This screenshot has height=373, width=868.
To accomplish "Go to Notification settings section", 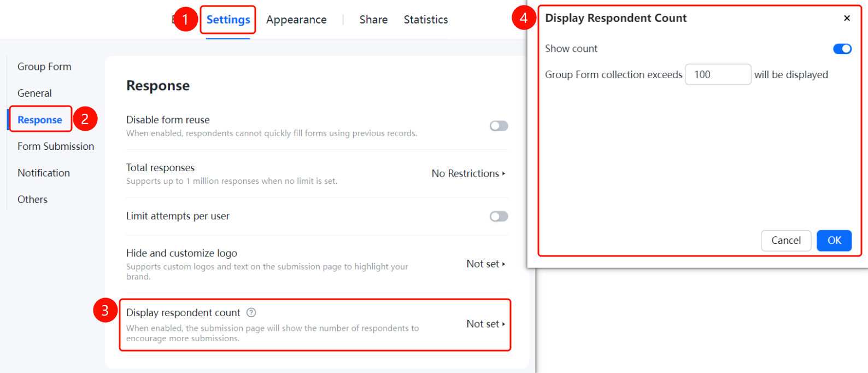I will coord(44,173).
